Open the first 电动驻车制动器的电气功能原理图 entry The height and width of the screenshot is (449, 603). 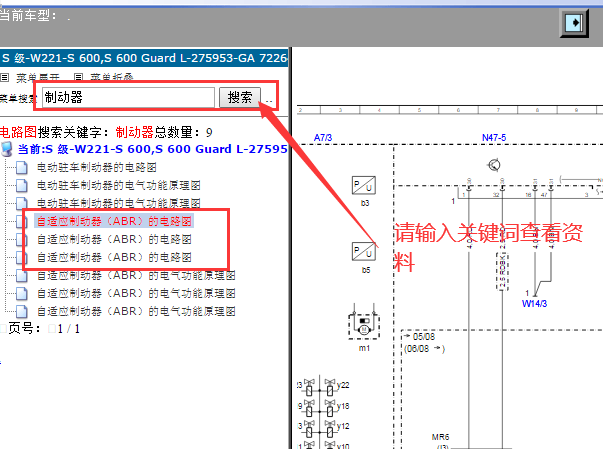pos(118,185)
